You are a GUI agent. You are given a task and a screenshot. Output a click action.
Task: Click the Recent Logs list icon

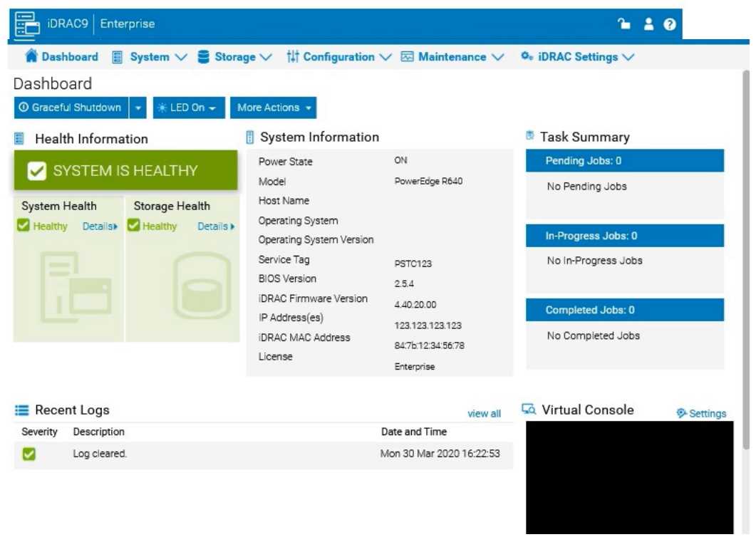(x=21, y=410)
